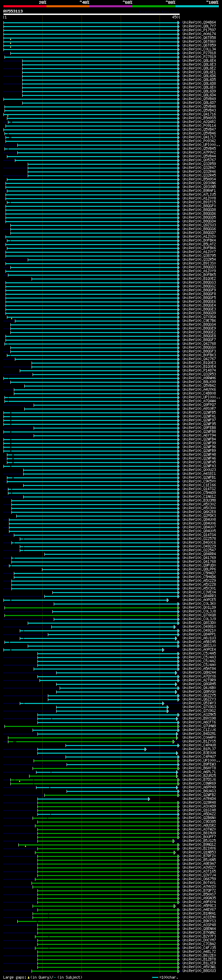222x980 pixels.
Task: Open hit UniRef100_Q94B64
Action: (199, 23)
